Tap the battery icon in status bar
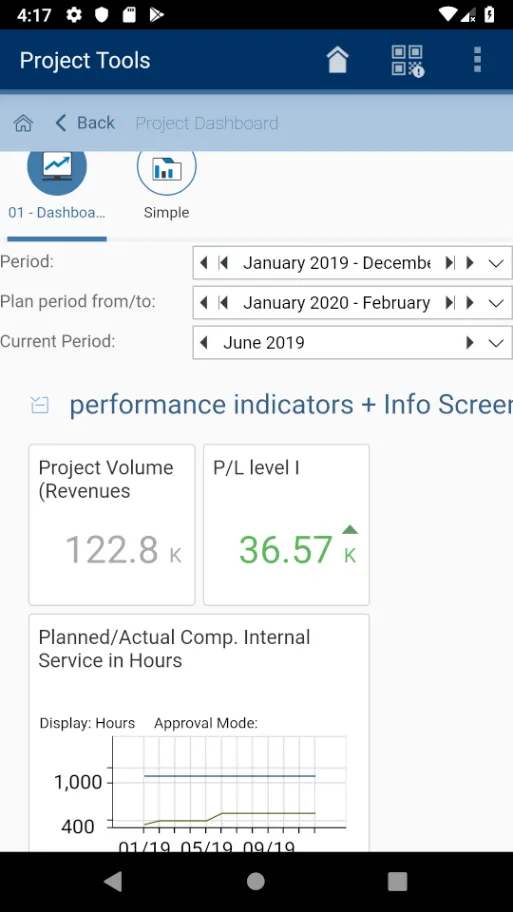The width and height of the screenshot is (513, 912). 490,15
